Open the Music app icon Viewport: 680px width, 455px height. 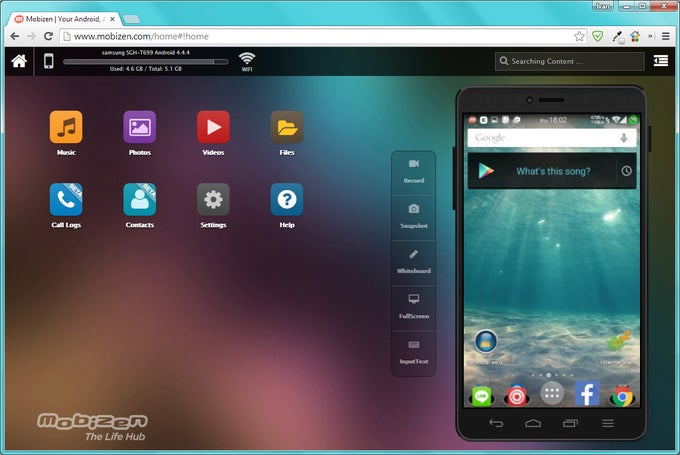66,127
